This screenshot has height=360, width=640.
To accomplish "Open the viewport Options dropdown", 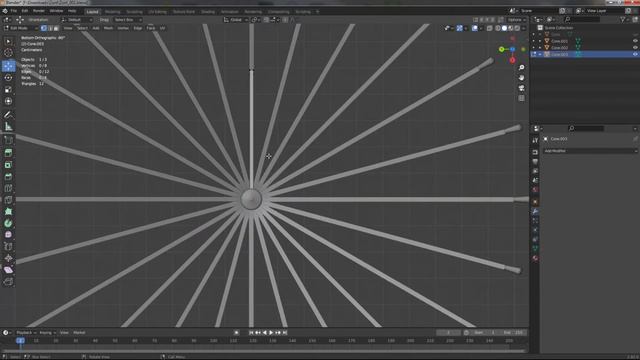I will coord(516,20).
